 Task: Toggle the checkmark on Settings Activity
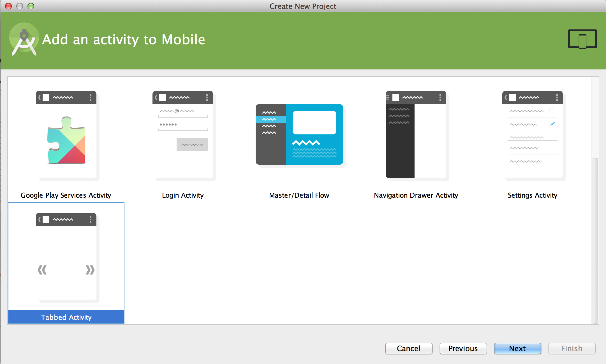pos(552,125)
